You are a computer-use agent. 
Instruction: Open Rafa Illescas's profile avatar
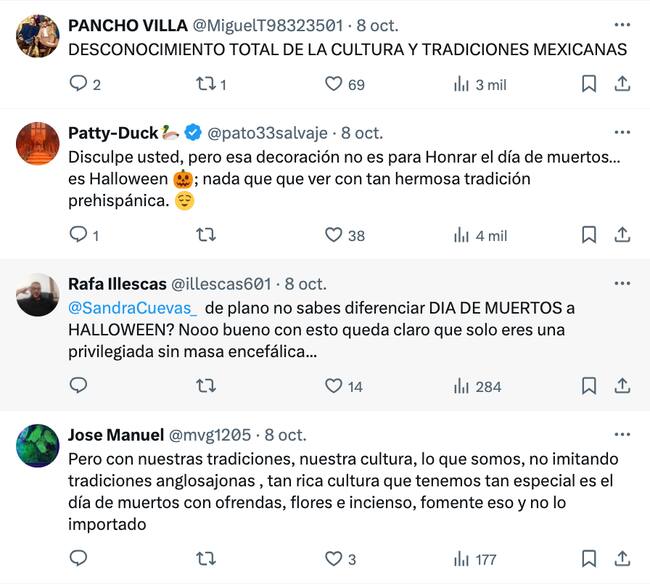pos(38,294)
